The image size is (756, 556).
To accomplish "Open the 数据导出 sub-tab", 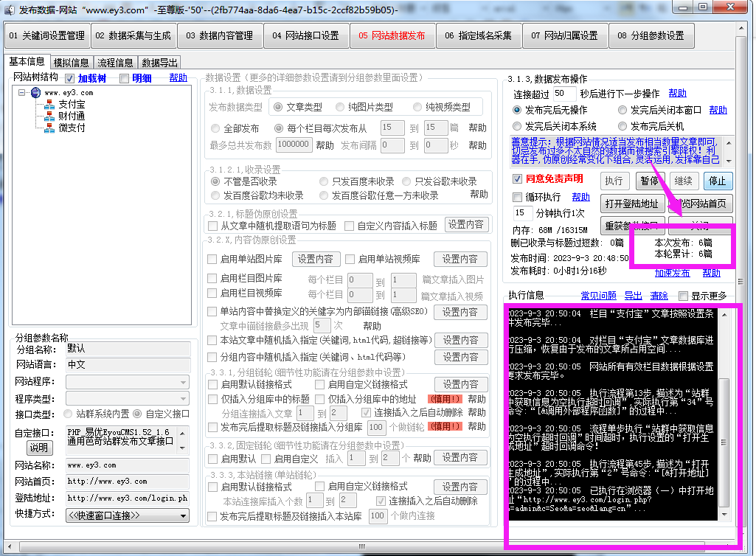I will 159,63.
